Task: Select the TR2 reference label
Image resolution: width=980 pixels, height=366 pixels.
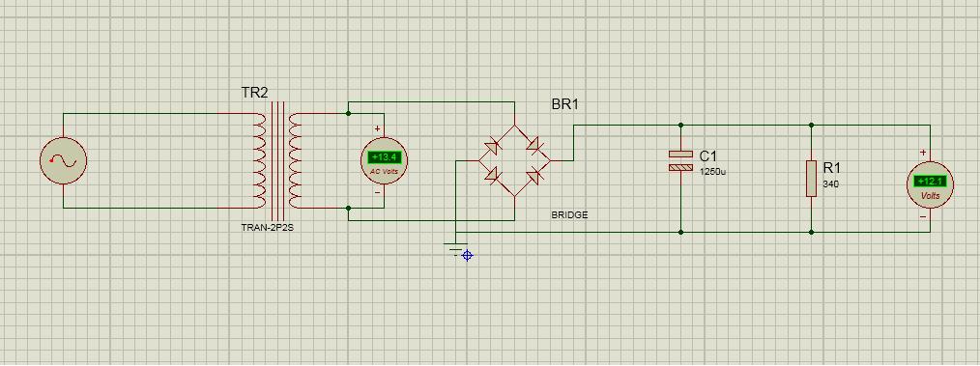Action: coord(255,93)
